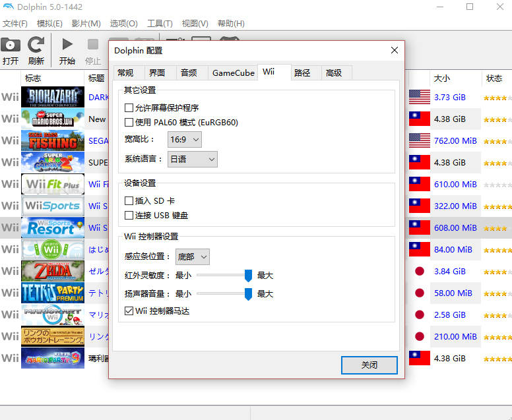Image resolution: width=512 pixels, height=420 pixels.
Task: Minimize the Dolphin main window
Action: tap(440, 7)
